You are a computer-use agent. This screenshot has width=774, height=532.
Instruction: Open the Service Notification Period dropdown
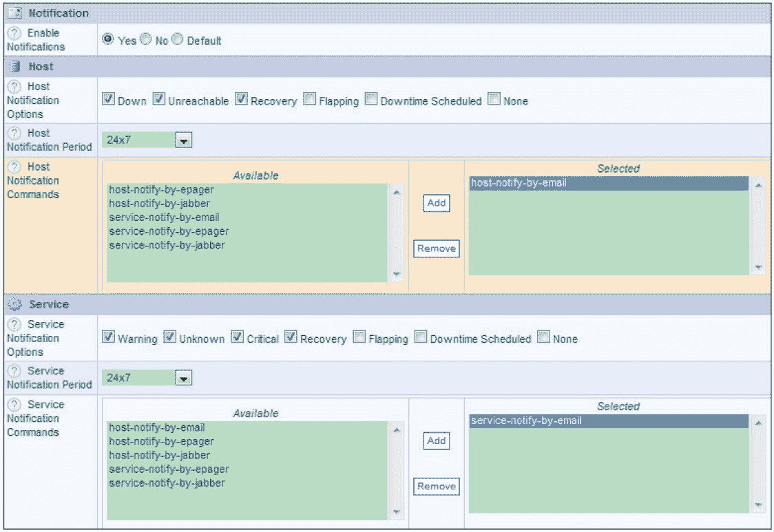[183, 378]
